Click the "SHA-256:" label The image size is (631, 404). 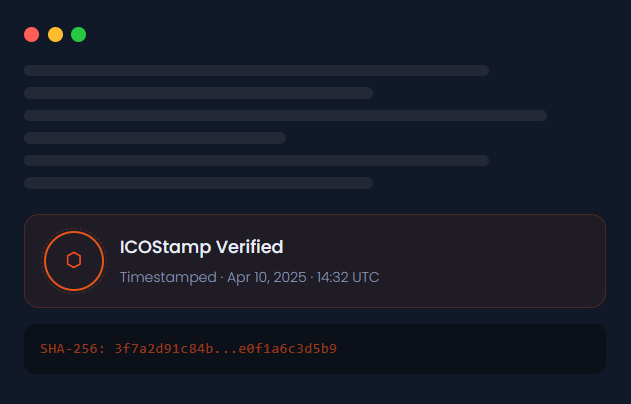73,349
